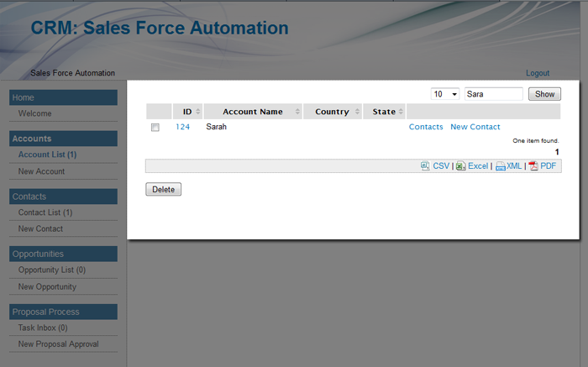588x367 pixels.
Task: Sort by ID column arrows
Action: pos(198,112)
